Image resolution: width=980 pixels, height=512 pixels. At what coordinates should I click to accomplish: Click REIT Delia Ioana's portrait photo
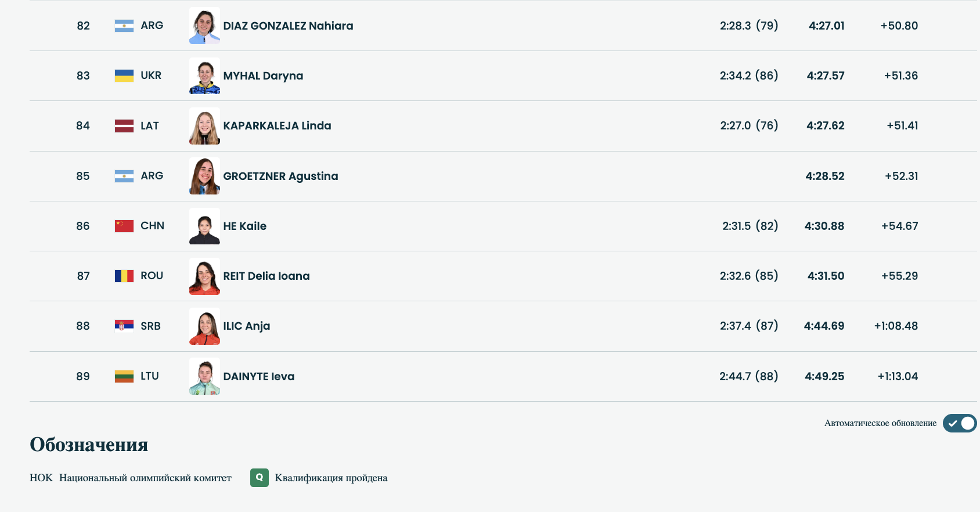pyautogui.click(x=204, y=276)
